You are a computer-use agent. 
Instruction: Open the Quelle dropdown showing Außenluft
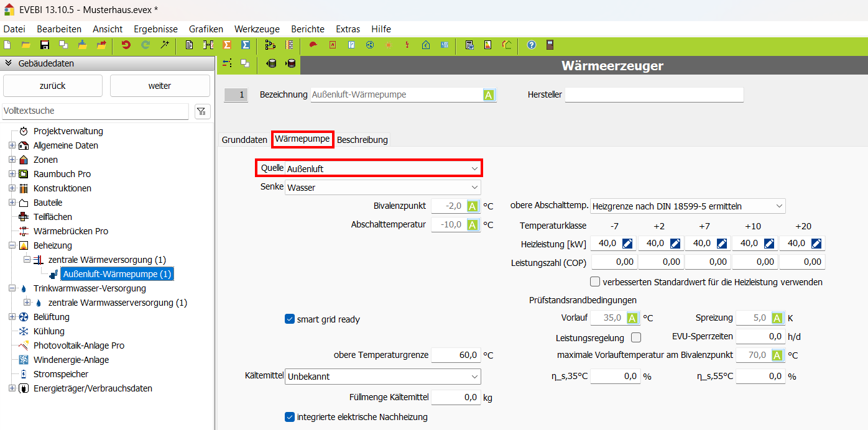coord(382,168)
